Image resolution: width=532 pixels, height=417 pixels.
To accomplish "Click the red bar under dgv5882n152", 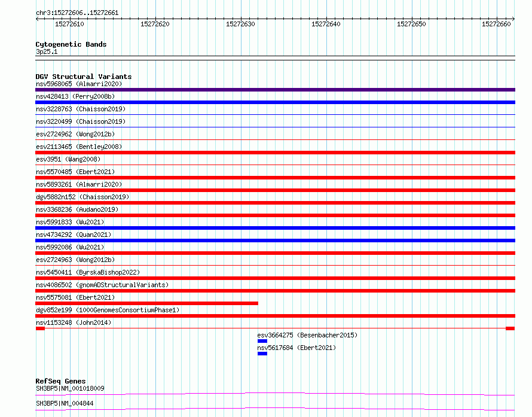I will pyautogui.click(x=275, y=203).
